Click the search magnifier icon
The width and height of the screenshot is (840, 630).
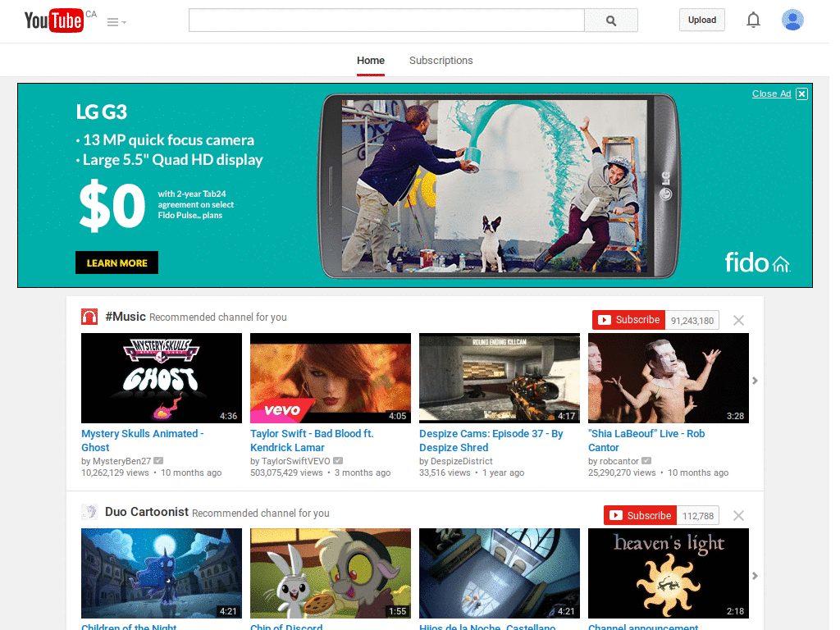click(610, 20)
